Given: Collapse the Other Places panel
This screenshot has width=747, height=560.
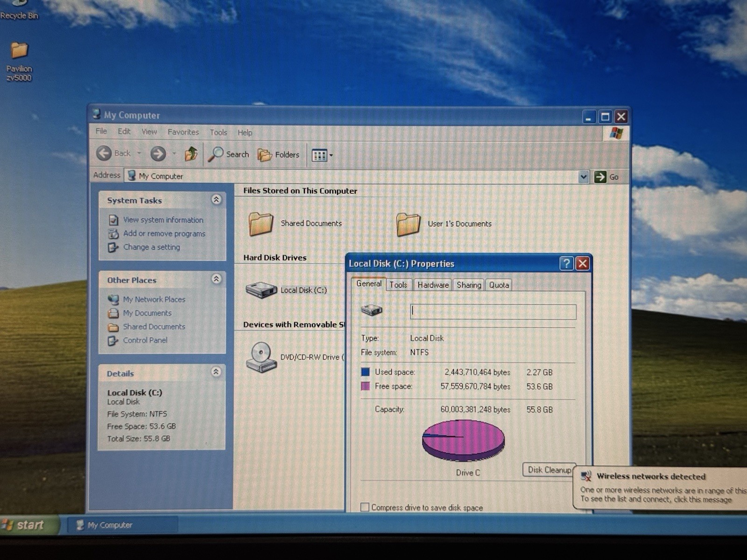Looking at the screenshot, I should (216, 279).
